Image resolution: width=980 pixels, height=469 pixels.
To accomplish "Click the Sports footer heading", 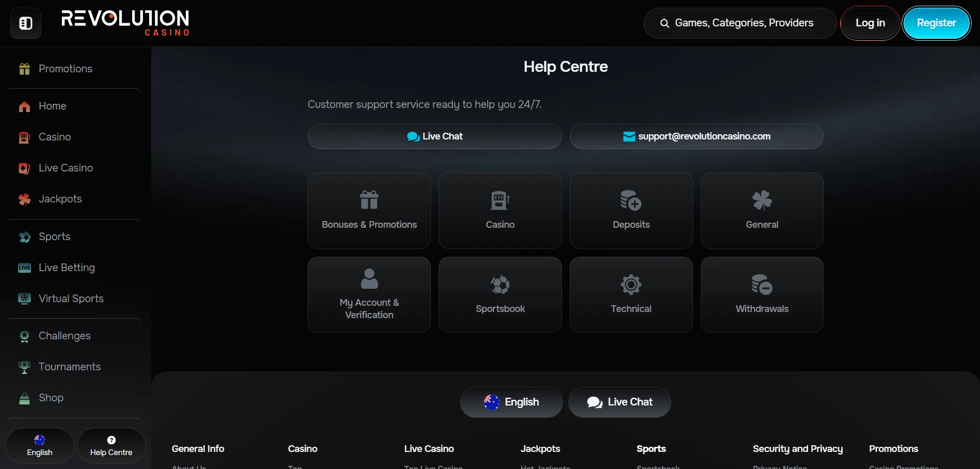I will tap(651, 449).
